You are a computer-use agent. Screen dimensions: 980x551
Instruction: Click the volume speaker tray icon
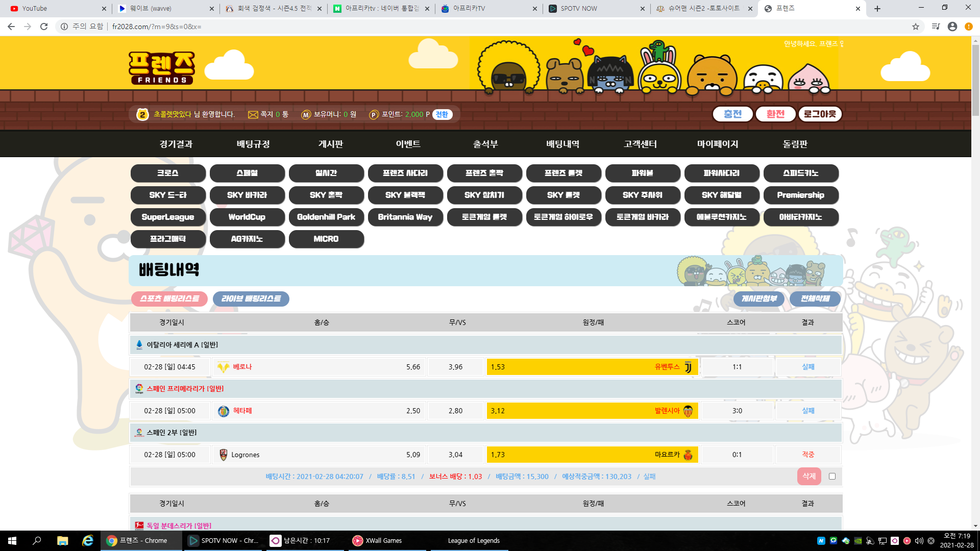point(919,541)
